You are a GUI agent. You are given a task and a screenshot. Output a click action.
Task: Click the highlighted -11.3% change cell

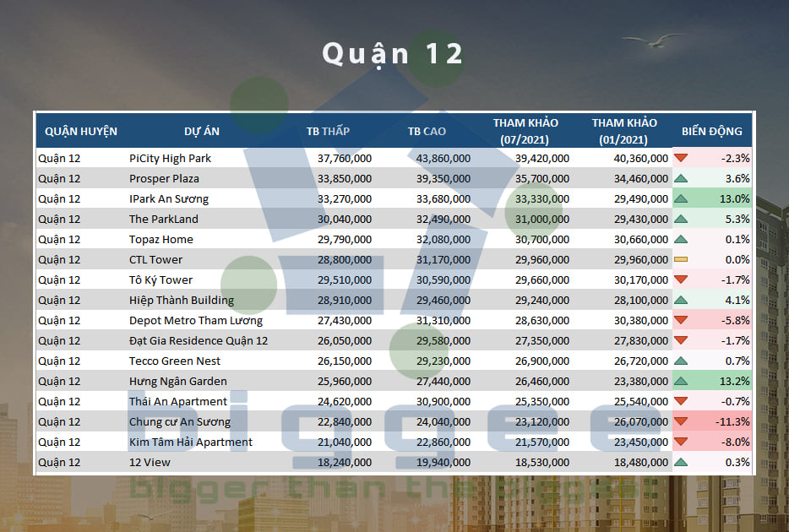coord(732,421)
